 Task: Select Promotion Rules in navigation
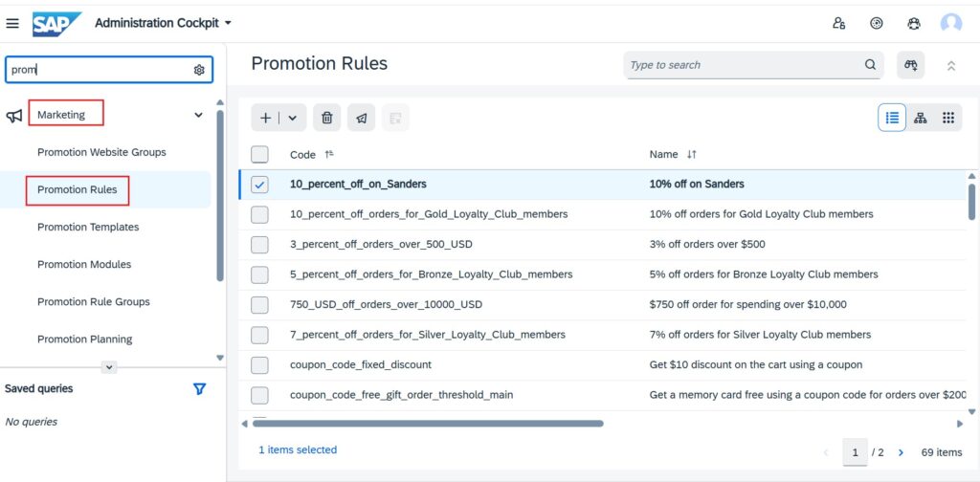(x=77, y=189)
